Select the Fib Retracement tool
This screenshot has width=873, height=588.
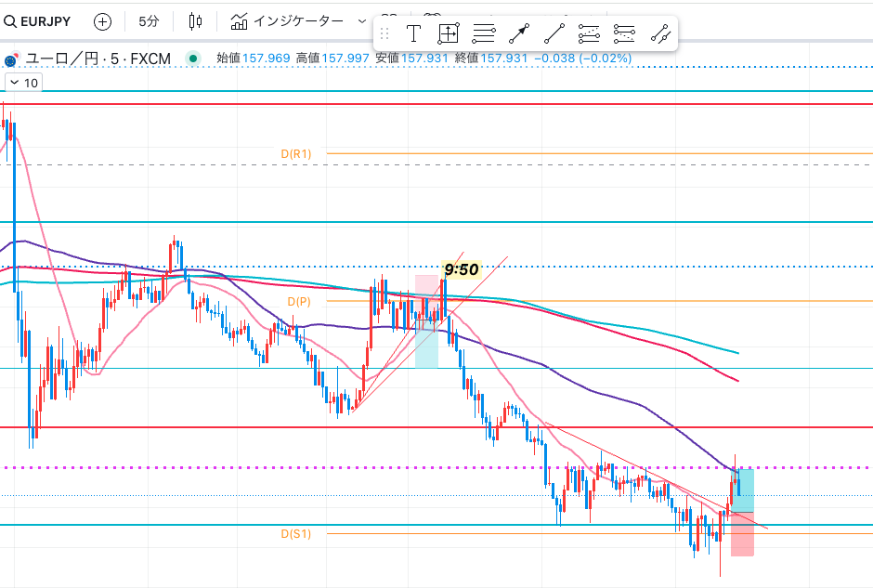click(589, 34)
